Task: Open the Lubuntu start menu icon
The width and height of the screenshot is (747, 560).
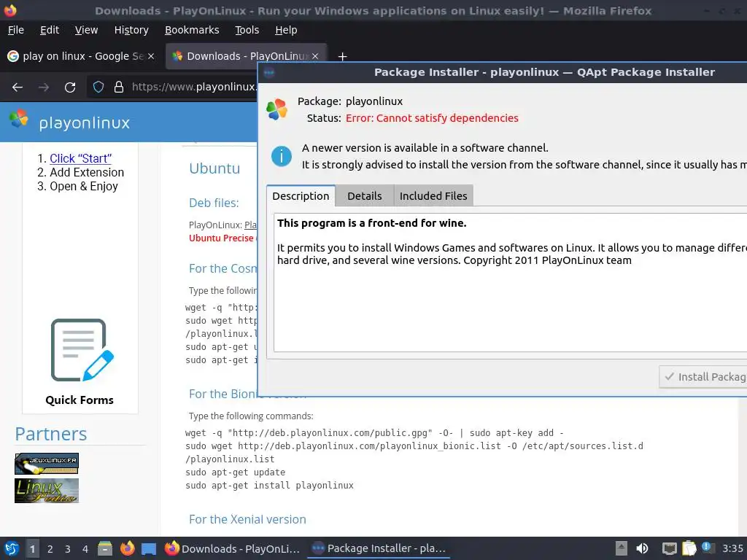Action: click(x=12, y=548)
